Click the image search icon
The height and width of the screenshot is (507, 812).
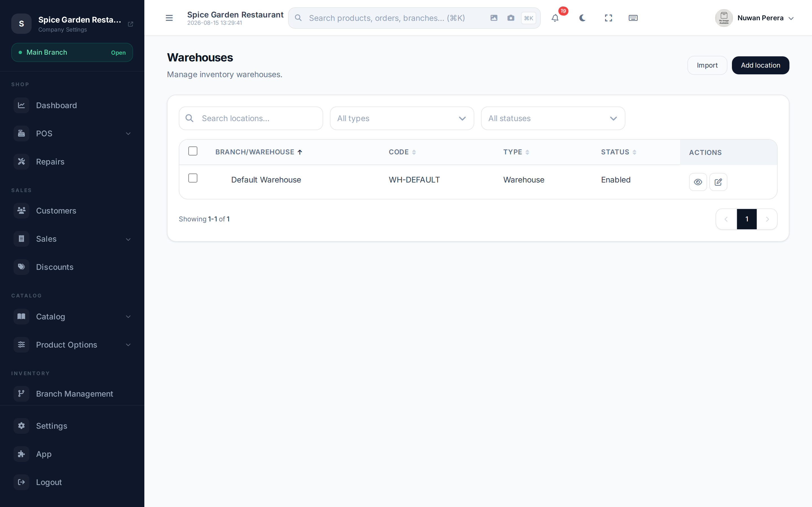[x=494, y=18]
